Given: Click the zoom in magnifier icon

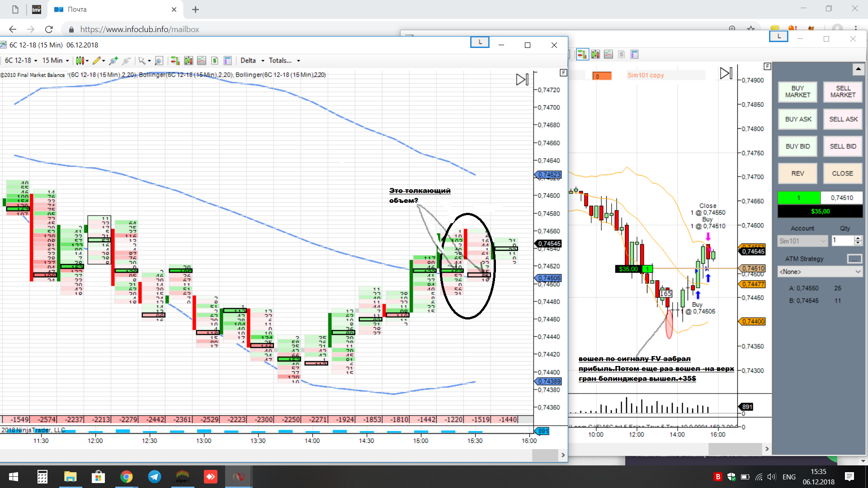Looking at the screenshot, I should [113, 61].
